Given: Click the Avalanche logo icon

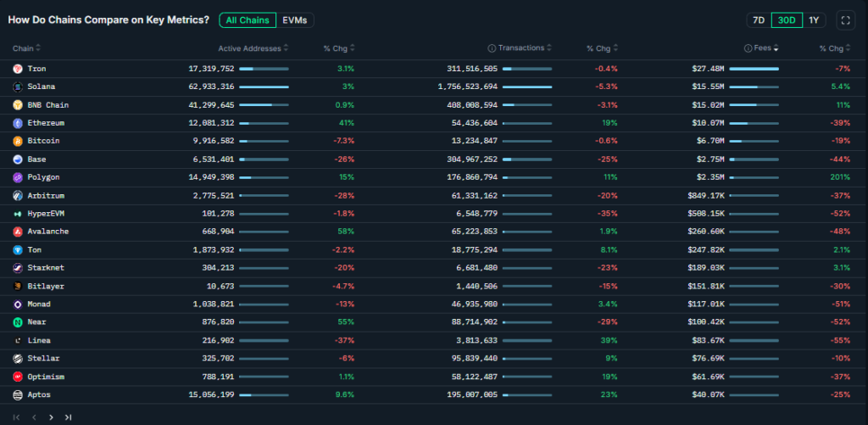Looking at the screenshot, I should pos(18,232).
